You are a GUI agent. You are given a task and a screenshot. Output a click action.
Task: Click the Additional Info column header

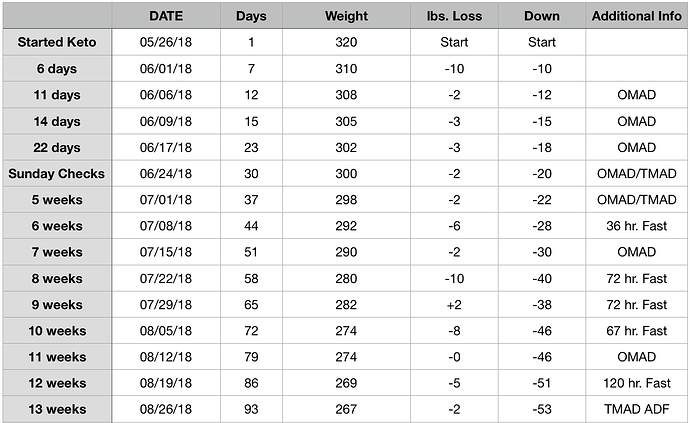pos(636,16)
